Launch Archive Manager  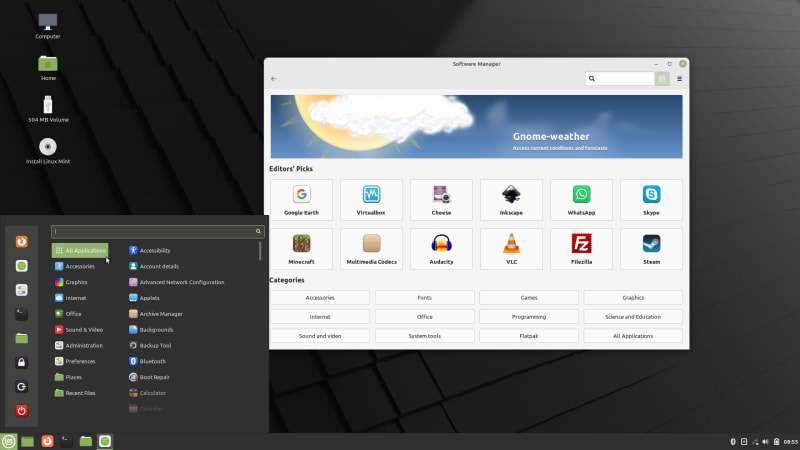[x=156, y=314]
